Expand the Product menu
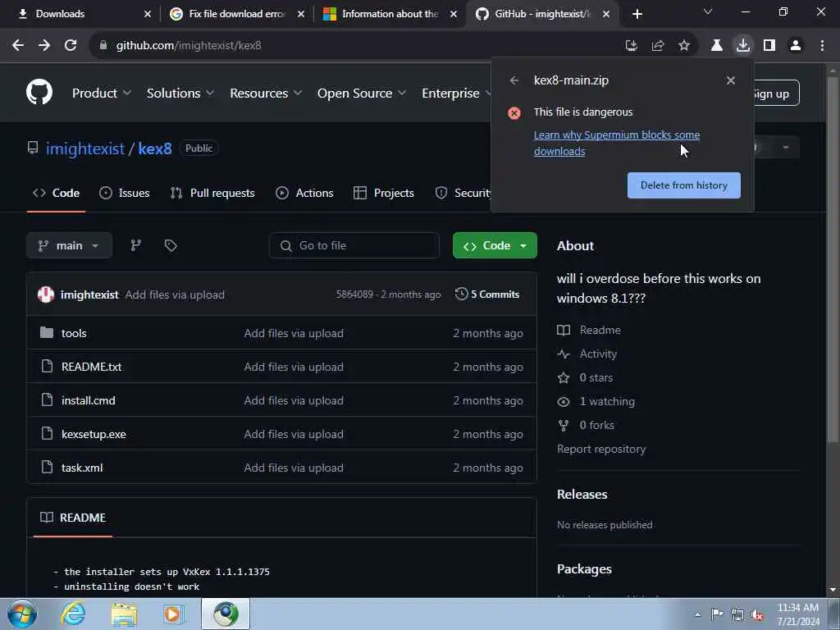 [x=102, y=94]
